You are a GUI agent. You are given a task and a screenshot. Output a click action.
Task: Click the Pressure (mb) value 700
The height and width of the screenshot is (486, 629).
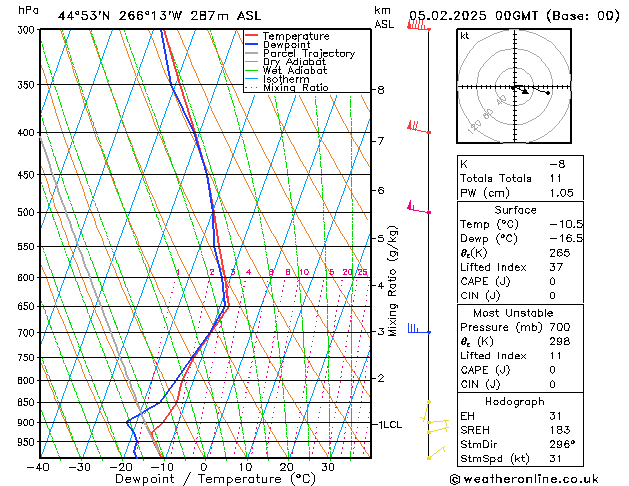click(560, 327)
